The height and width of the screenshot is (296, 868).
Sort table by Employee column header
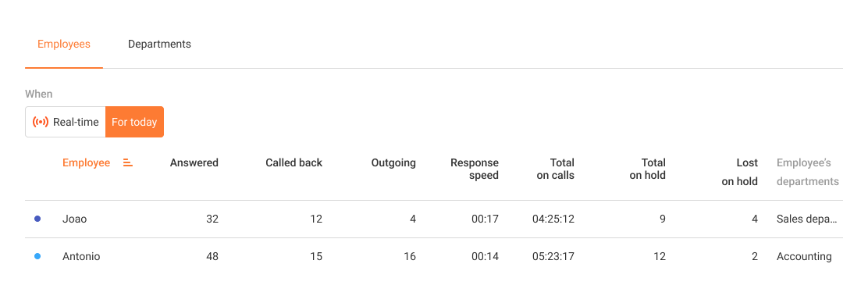[86, 163]
